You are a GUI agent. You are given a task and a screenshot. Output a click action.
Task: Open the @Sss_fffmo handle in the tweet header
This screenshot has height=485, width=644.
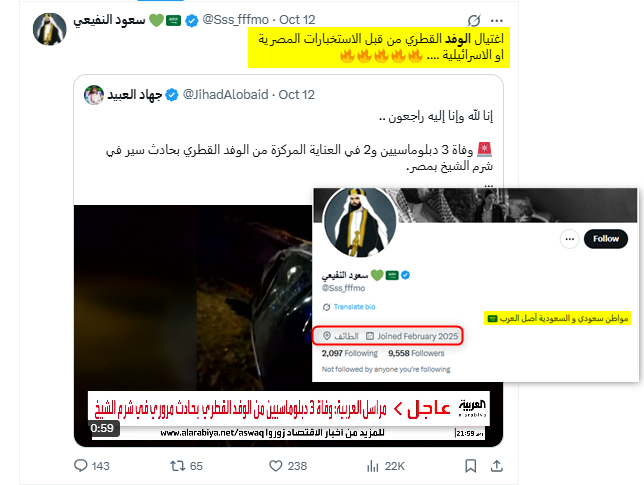[235, 19]
